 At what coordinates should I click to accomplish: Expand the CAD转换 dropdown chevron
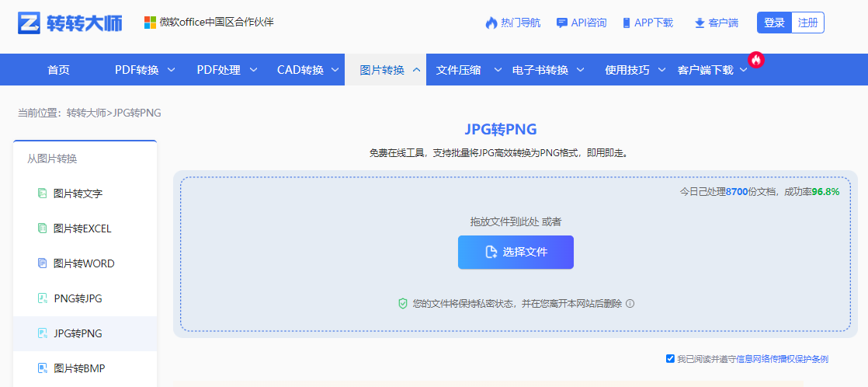pos(335,70)
